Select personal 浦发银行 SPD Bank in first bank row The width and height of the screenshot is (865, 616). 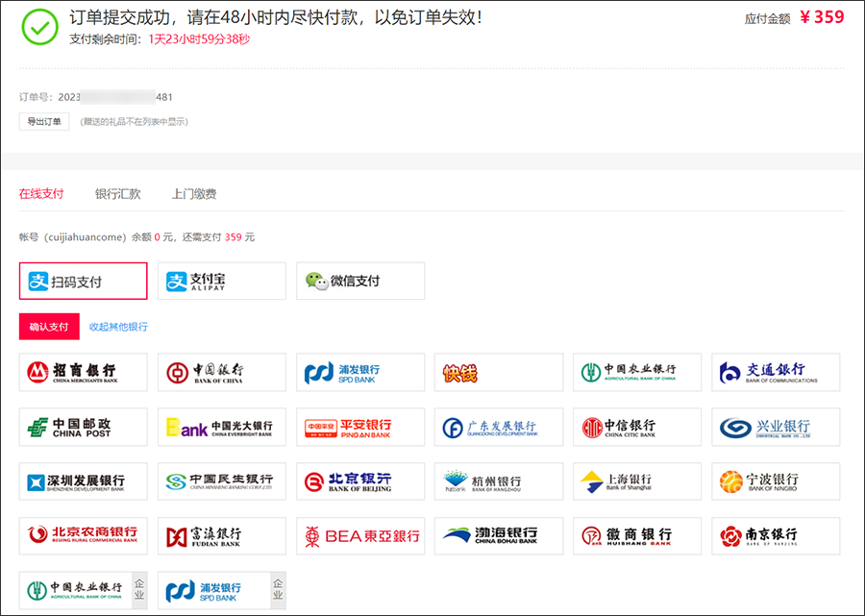coord(360,372)
